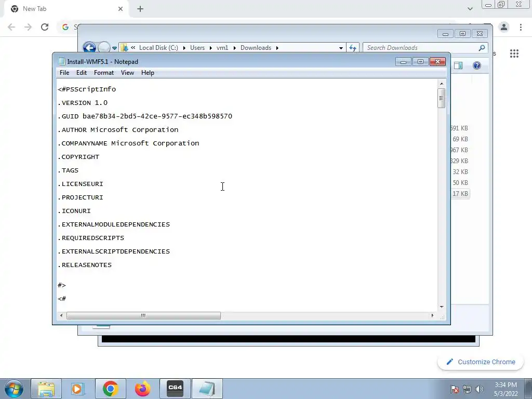Image resolution: width=532 pixels, height=399 pixels.
Task: Open the C64 app in taskbar
Action: pyautogui.click(x=175, y=389)
